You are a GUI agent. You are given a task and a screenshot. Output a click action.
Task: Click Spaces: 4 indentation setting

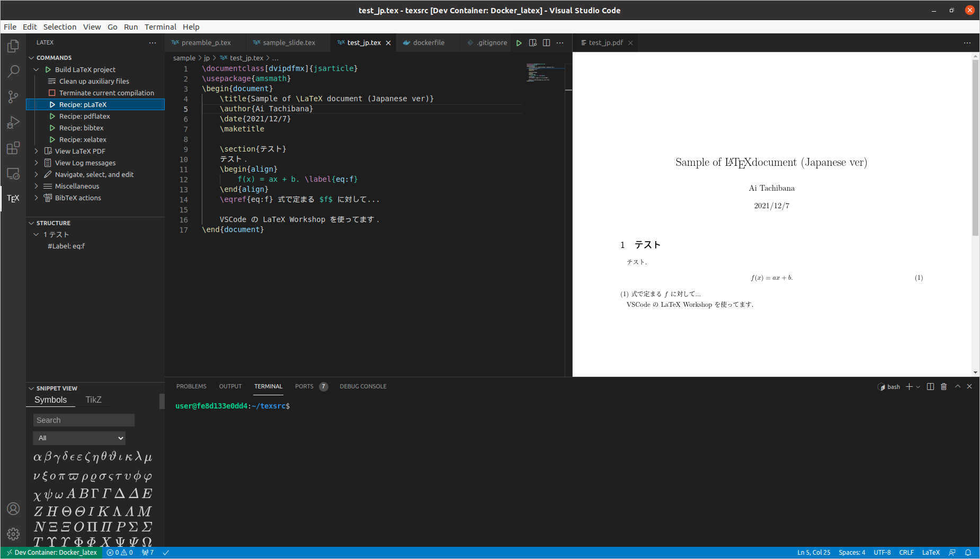click(852, 553)
